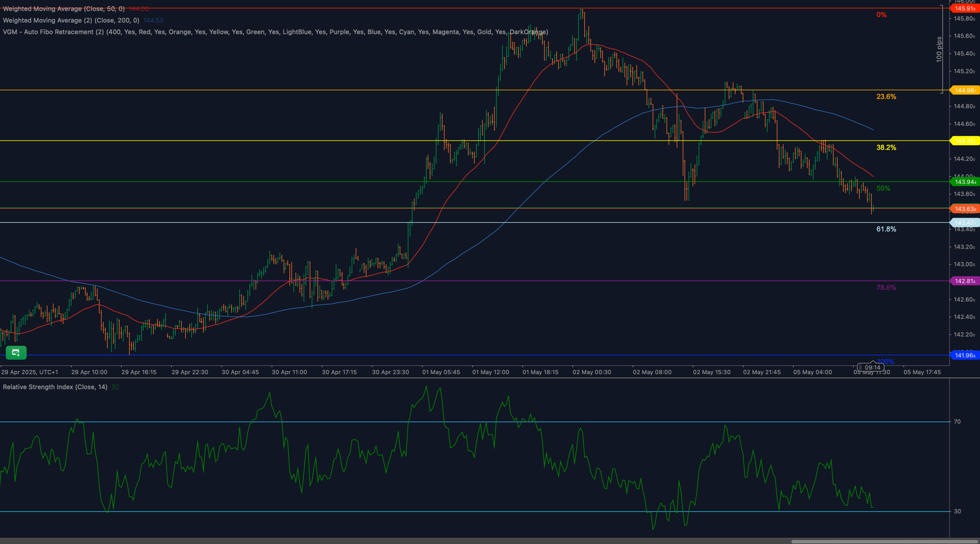Click the orange-red 143.63 current price tag
This screenshot has height=544, width=980.
pos(965,209)
